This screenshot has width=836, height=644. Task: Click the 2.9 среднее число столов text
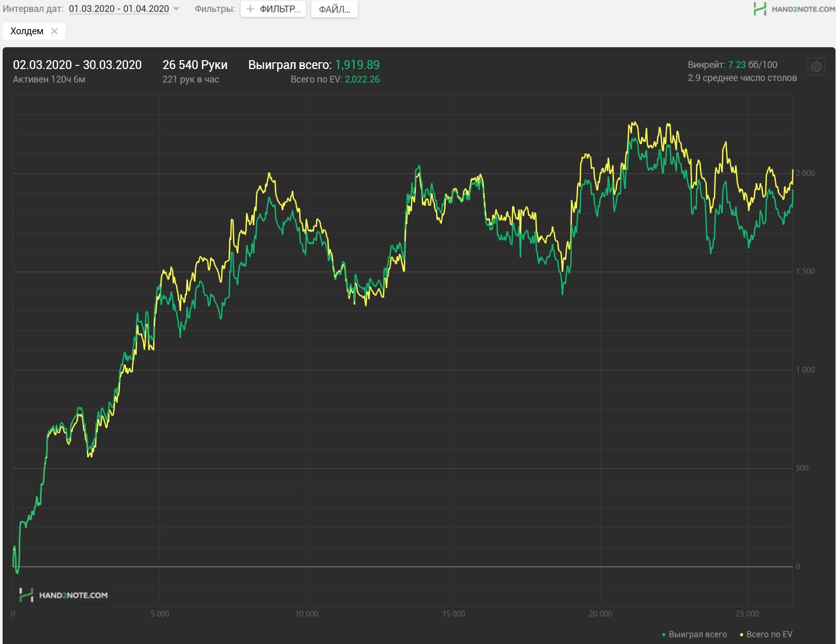coord(743,78)
